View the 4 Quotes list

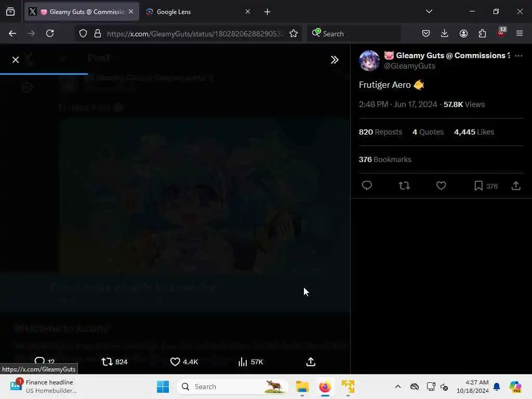tap(428, 132)
